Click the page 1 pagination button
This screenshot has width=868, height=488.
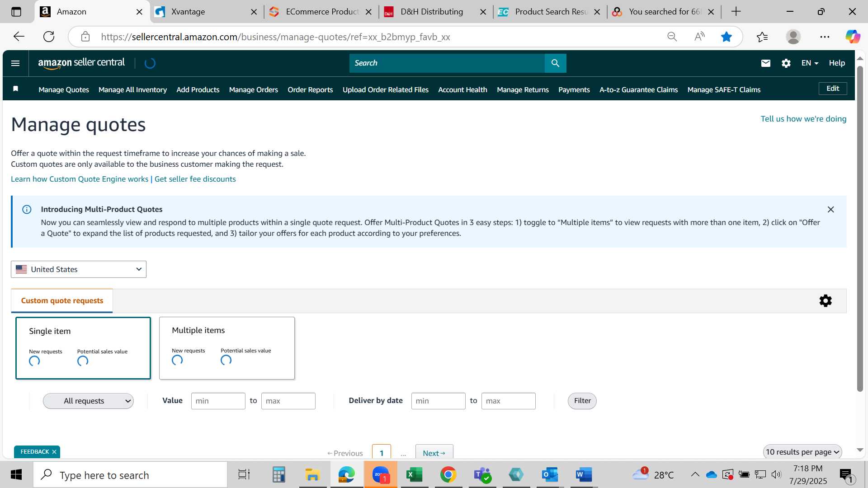(382, 453)
